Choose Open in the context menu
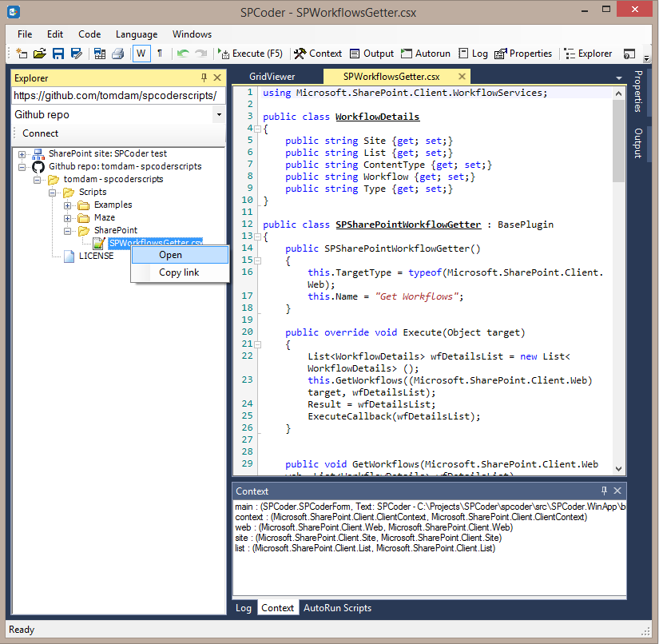This screenshot has height=644, width=659. (180, 255)
